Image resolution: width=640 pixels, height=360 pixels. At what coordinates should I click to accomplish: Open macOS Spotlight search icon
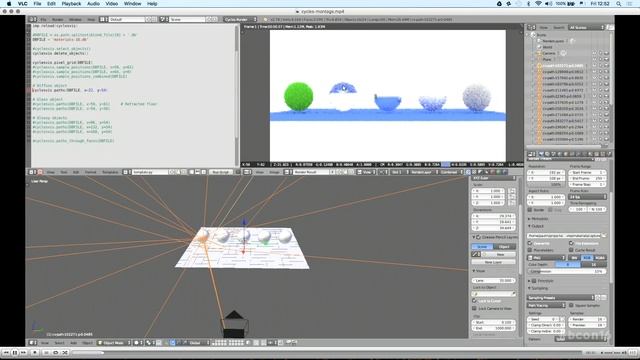tap(619, 4)
